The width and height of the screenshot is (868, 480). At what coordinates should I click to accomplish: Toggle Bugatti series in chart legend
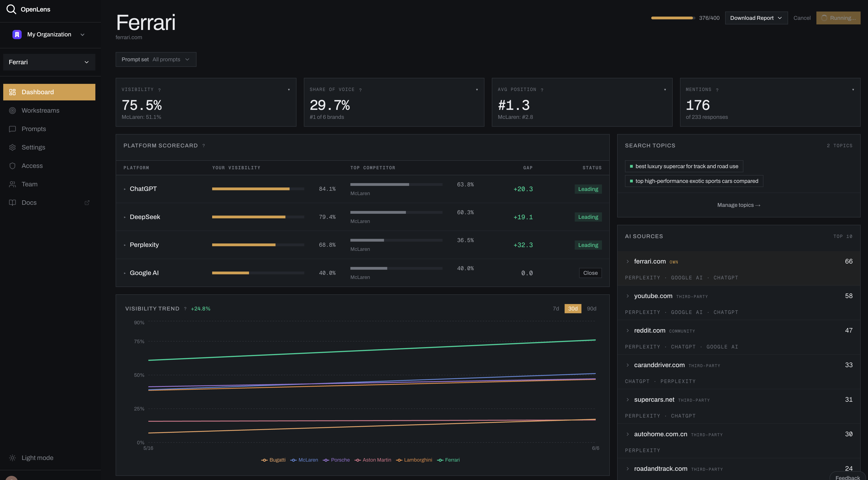(x=273, y=460)
